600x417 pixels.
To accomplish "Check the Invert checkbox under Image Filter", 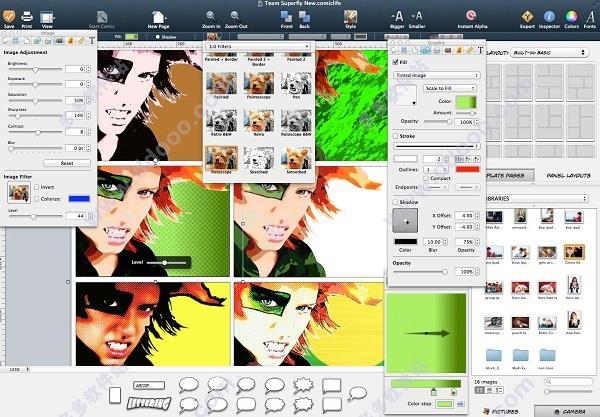I will tap(37, 187).
